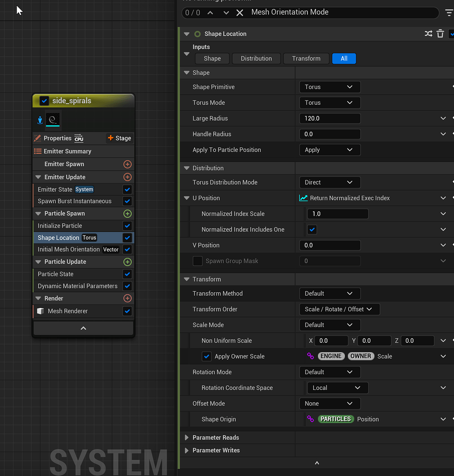
Task: Disable Normalized Index Includes One
Action: [x=312, y=229]
